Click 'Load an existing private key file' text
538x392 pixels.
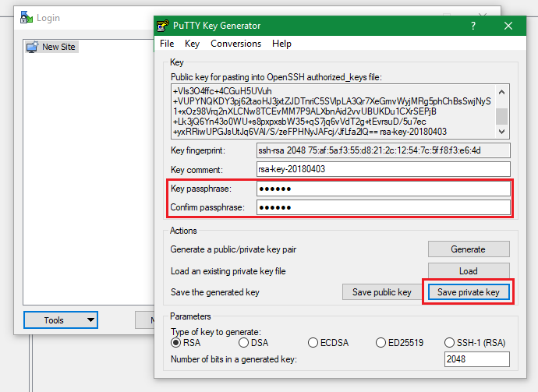click(228, 271)
